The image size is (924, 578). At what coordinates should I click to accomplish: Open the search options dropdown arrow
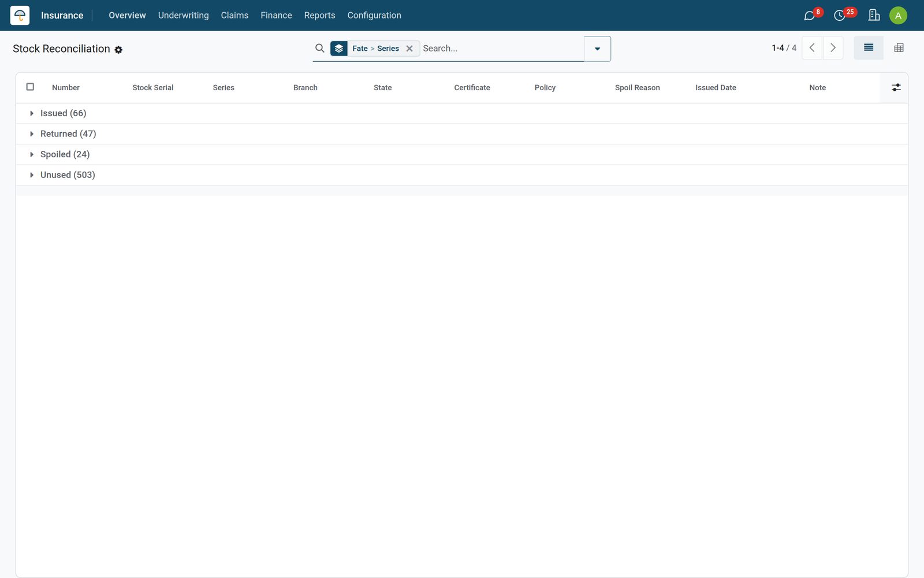[x=597, y=49]
